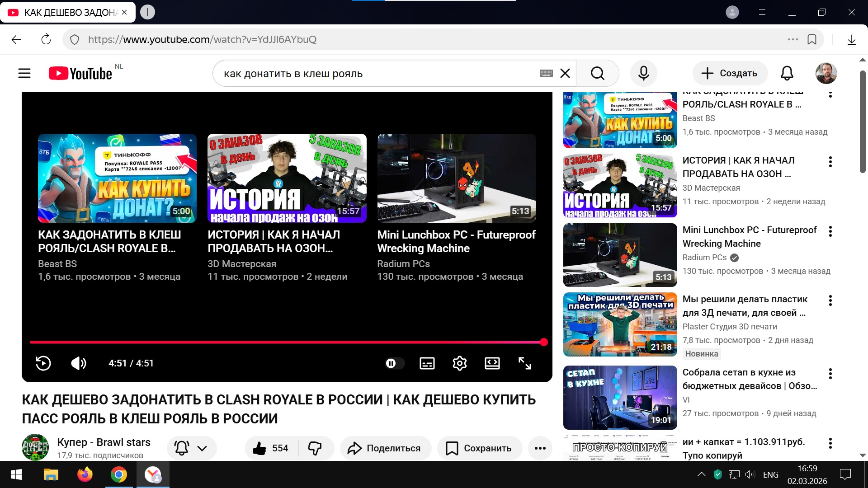868x488 pixels.
Task: Open more actions three-dot button under video
Action: (540, 448)
